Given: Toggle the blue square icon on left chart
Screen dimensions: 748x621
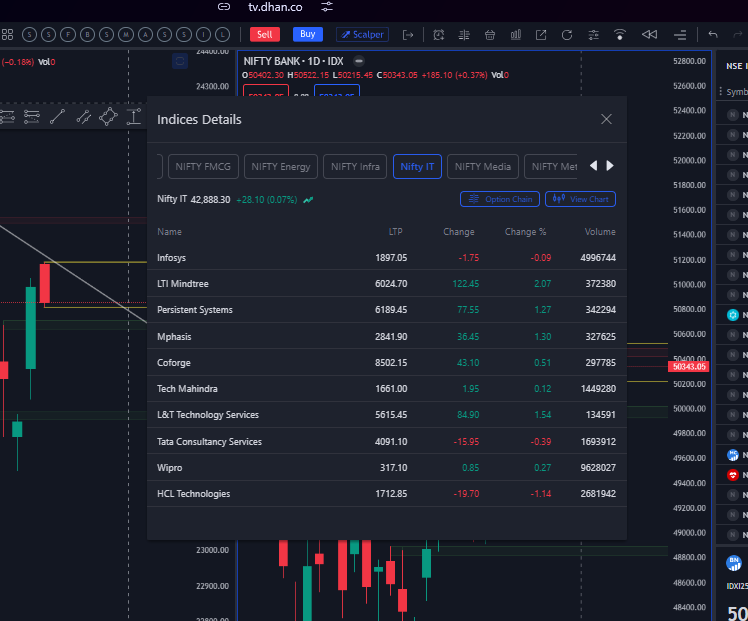Looking at the screenshot, I should [180, 61].
